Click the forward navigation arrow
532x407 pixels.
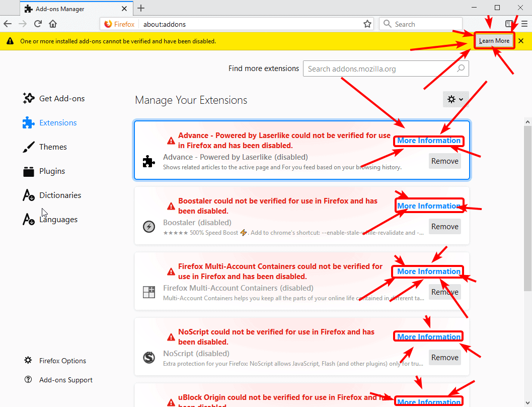coord(23,24)
